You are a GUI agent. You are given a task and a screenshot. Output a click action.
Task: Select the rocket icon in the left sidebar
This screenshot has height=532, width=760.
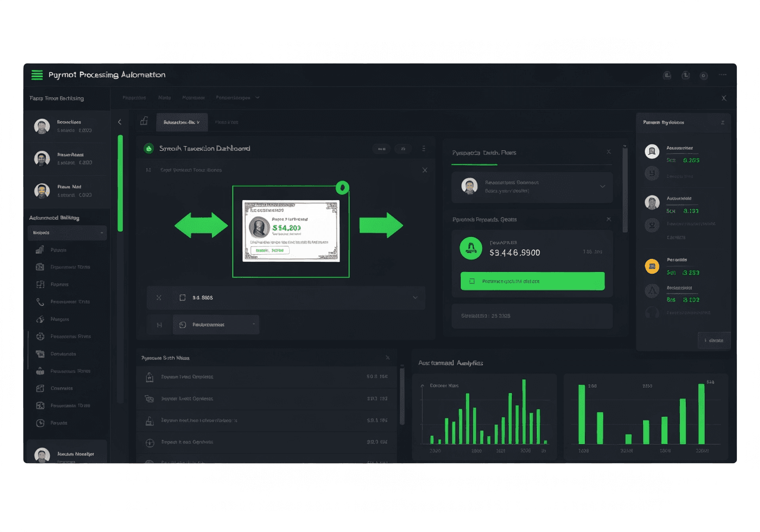tap(40, 319)
